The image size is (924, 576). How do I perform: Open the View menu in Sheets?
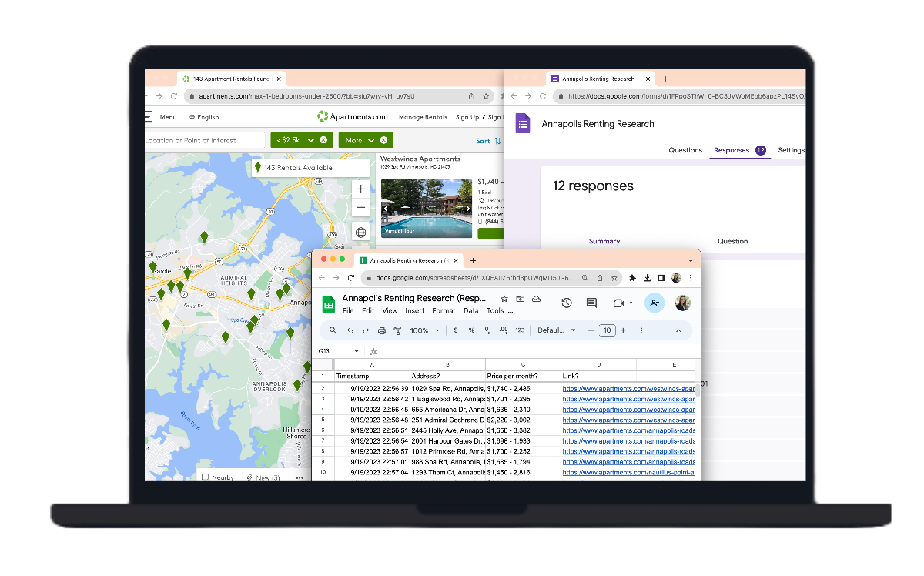pos(390,311)
